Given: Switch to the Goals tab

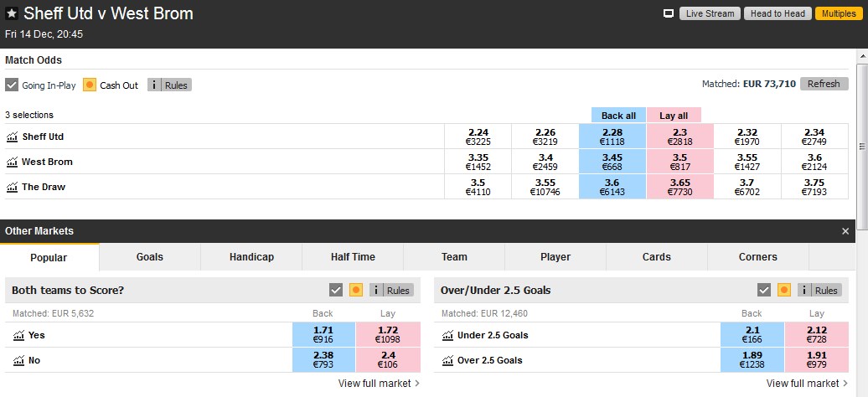Looking at the screenshot, I should pos(150,257).
